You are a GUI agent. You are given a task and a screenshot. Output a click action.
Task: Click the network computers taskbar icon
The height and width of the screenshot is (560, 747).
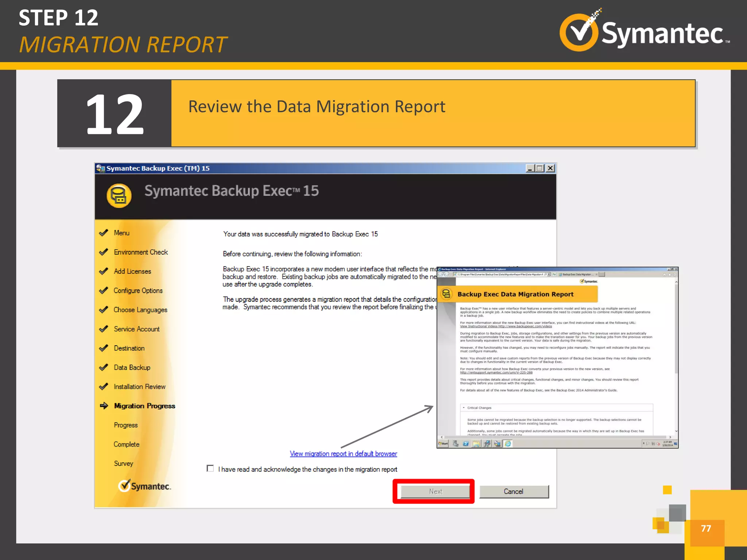tap(487, 444)
